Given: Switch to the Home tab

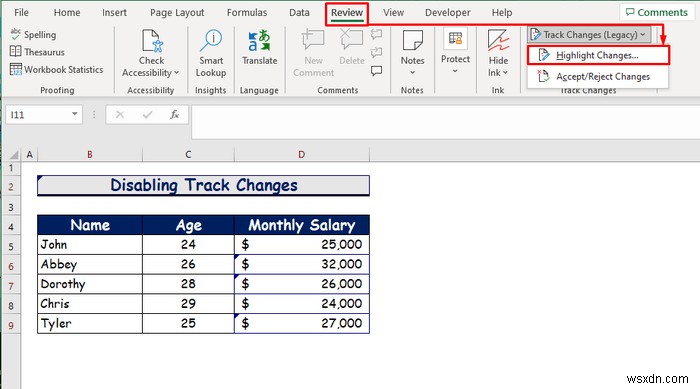Looking at the screenshot, I should click(67, 13).
